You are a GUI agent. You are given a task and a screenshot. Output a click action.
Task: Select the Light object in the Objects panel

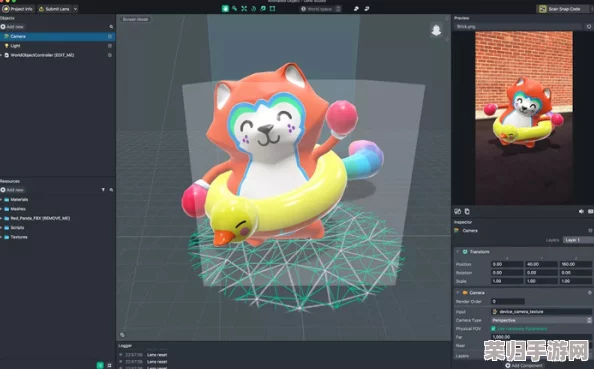tap(58, 46)
